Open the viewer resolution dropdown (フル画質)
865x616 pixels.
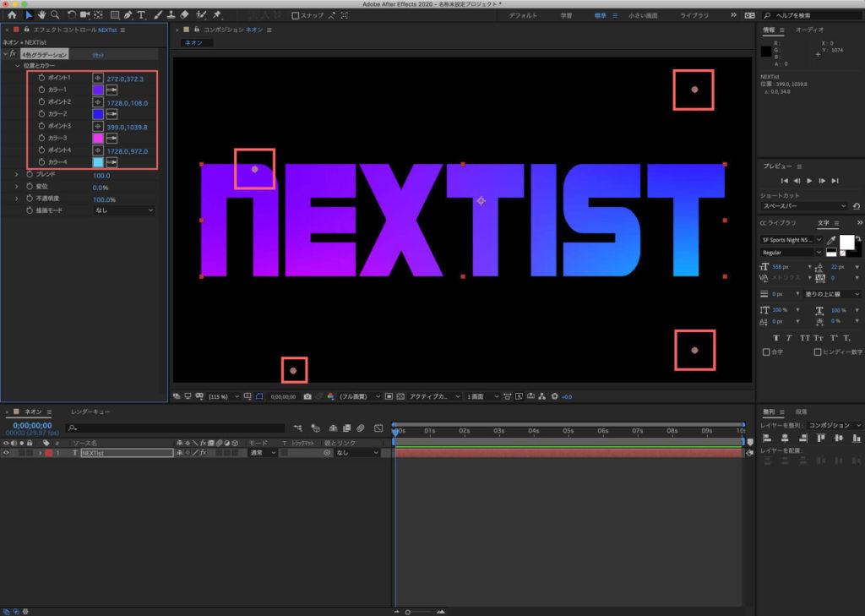360,396
